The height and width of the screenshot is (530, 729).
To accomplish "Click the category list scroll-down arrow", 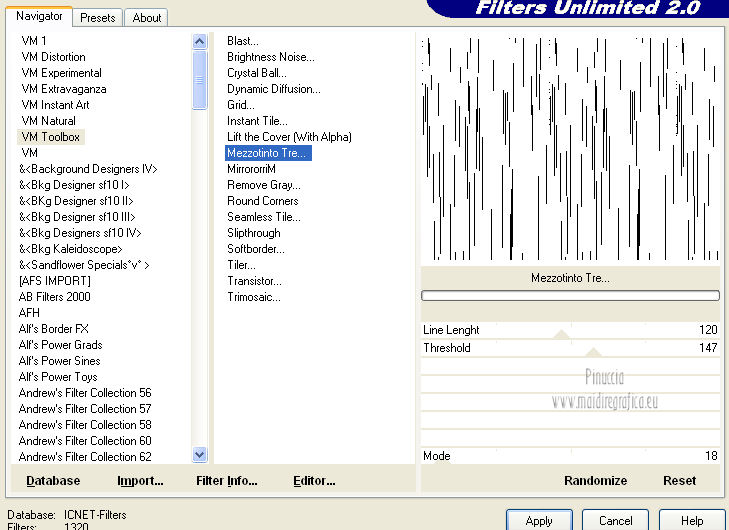I will [x=199, y=454].
